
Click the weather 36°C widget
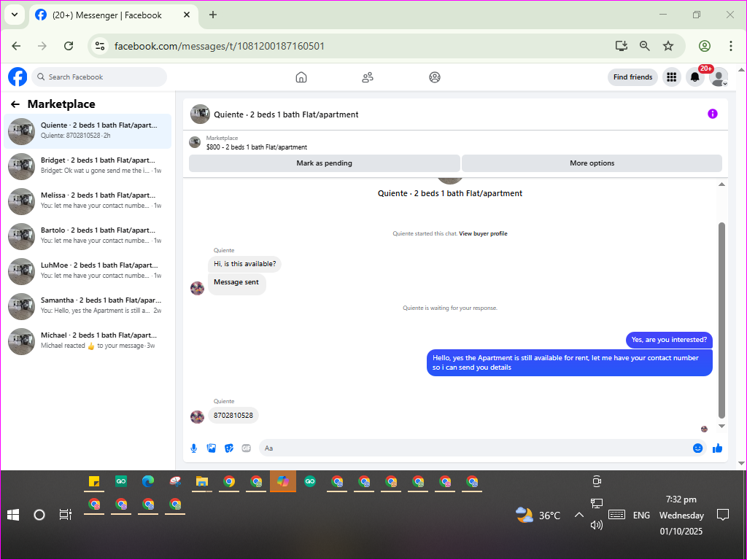click(538, 515)
